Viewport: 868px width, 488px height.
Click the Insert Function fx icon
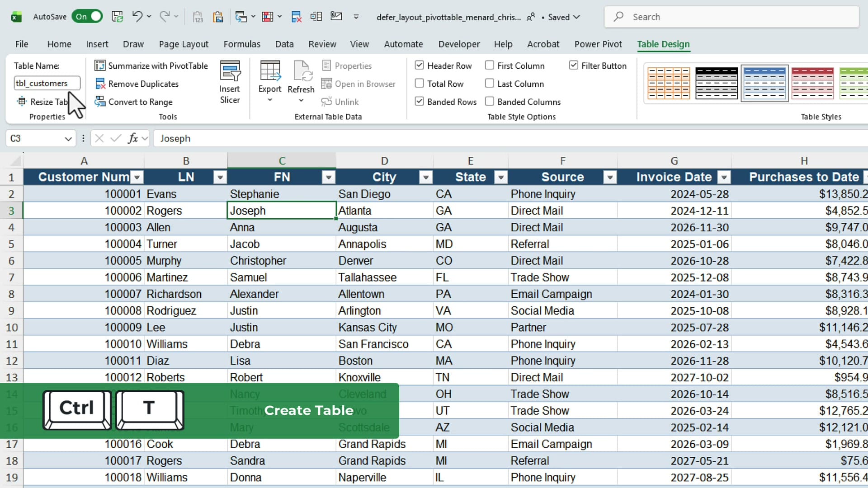pyautogui.click(x=133, y=138)
